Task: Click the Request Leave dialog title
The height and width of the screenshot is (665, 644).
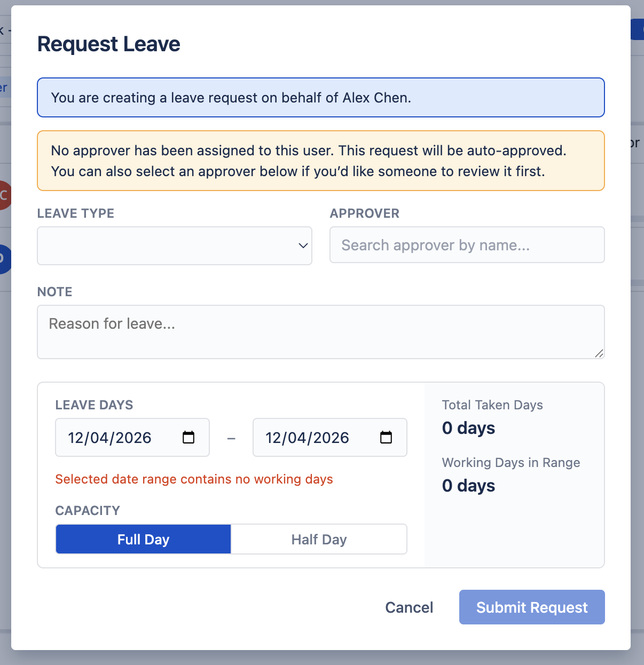Action: 108,44
